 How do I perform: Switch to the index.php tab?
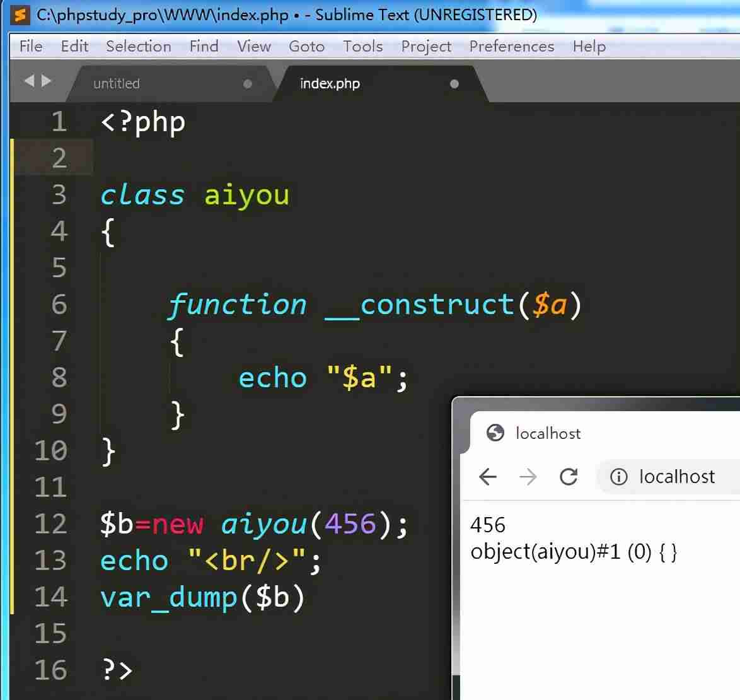[380, 84]
